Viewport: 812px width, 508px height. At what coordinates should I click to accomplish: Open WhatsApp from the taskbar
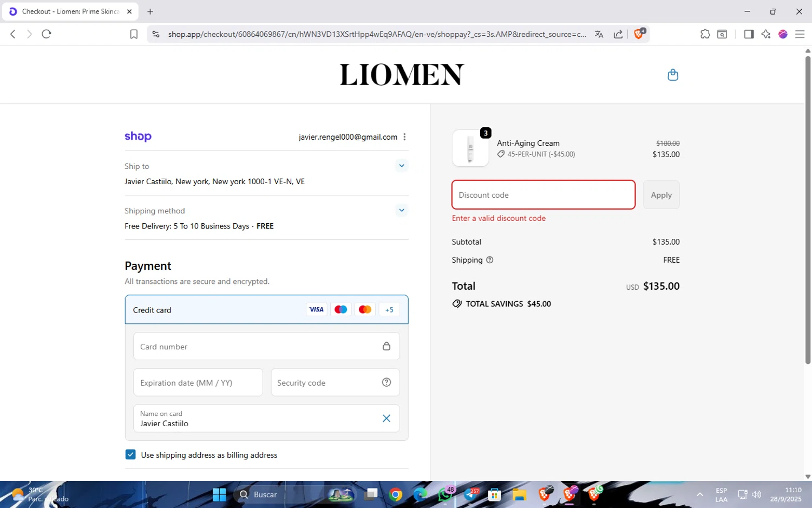click(446, 494)
